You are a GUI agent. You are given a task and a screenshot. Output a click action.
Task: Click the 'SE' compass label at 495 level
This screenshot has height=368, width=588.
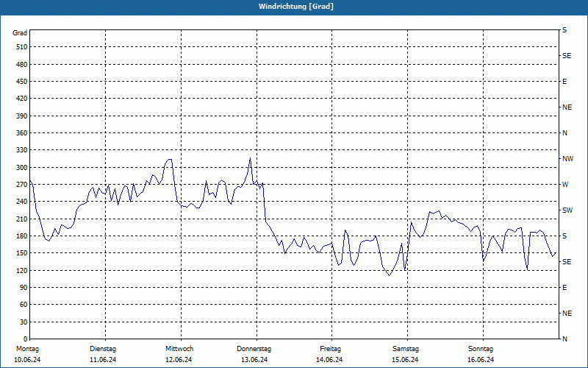point(567,56)
